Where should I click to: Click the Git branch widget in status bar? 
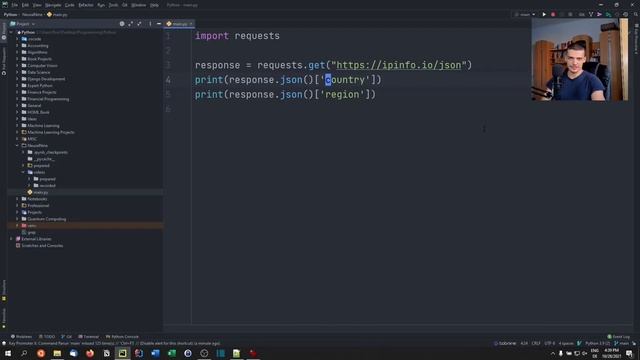[x=622, y=343]
